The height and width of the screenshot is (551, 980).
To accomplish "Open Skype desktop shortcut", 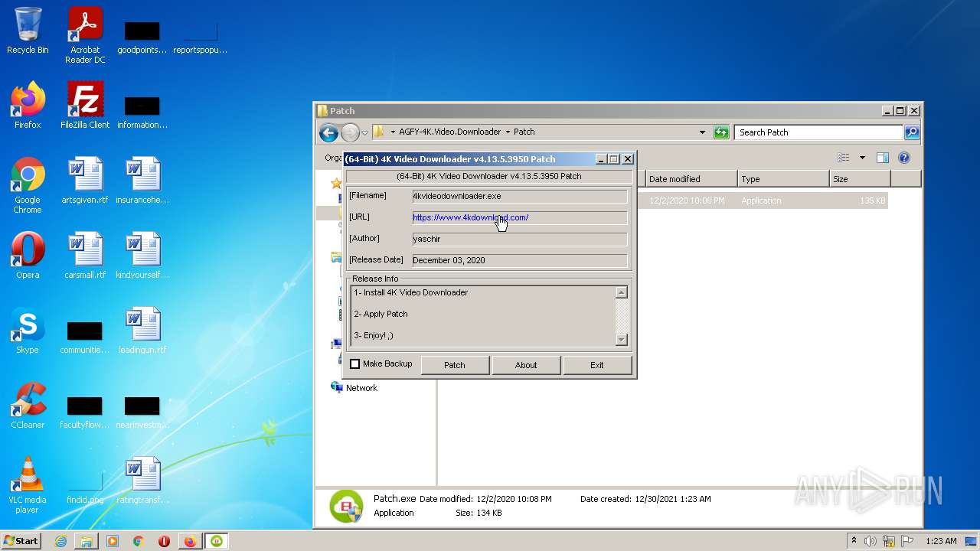I will click(28, 331).
